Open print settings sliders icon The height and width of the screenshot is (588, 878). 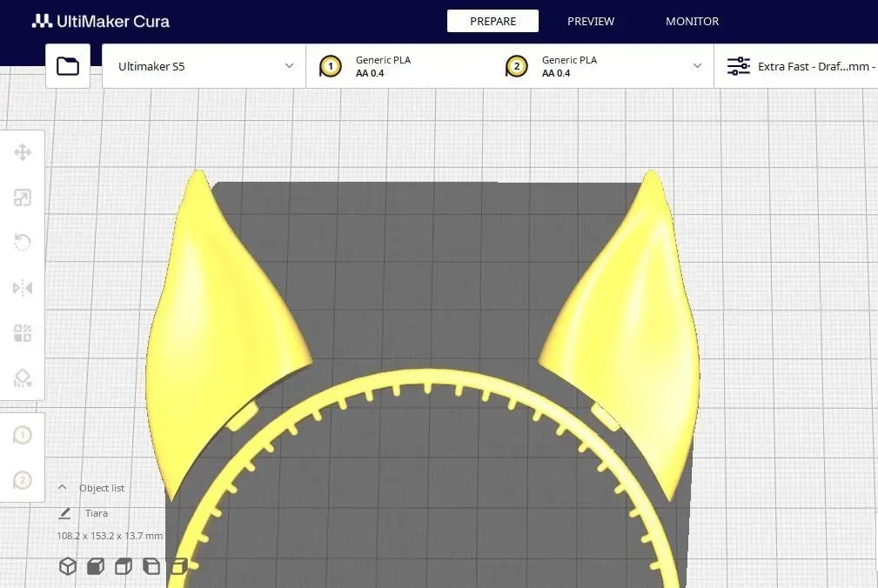739,66
